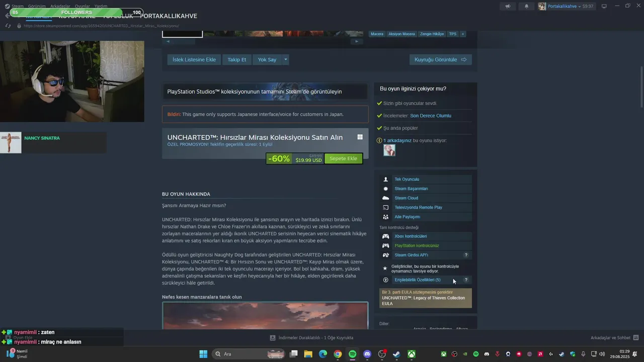Open the Steam menu
The image size is (644, 362).
[x=18, y=6]
